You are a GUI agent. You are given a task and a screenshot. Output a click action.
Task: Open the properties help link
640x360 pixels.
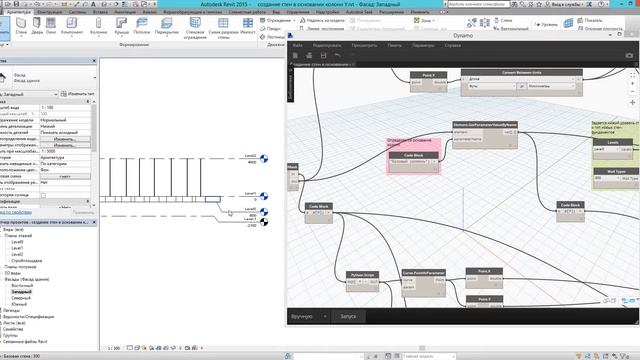pyautogui.click(x=16, y=212)
